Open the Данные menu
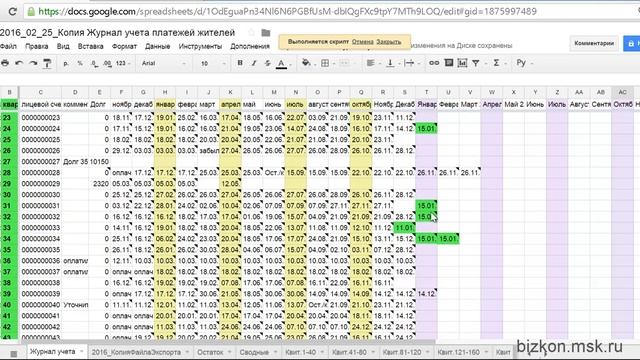640x360 pixels. (x=158, y=46)
